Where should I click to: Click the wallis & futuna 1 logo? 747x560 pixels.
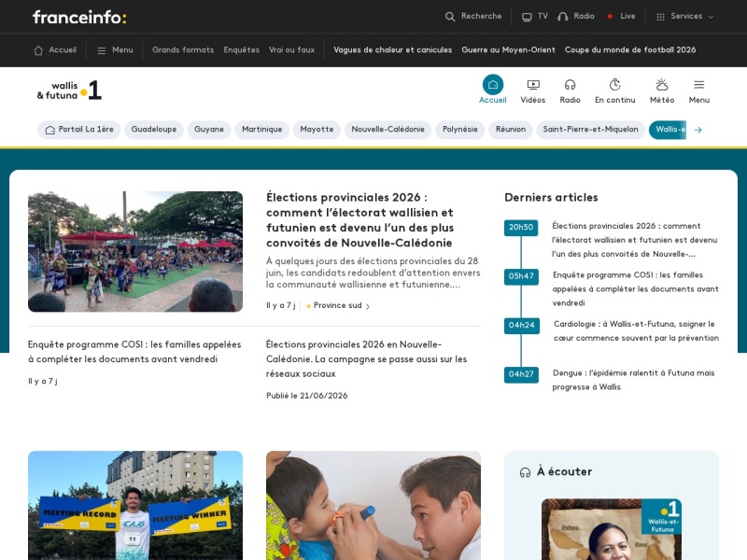click(69, 91)
